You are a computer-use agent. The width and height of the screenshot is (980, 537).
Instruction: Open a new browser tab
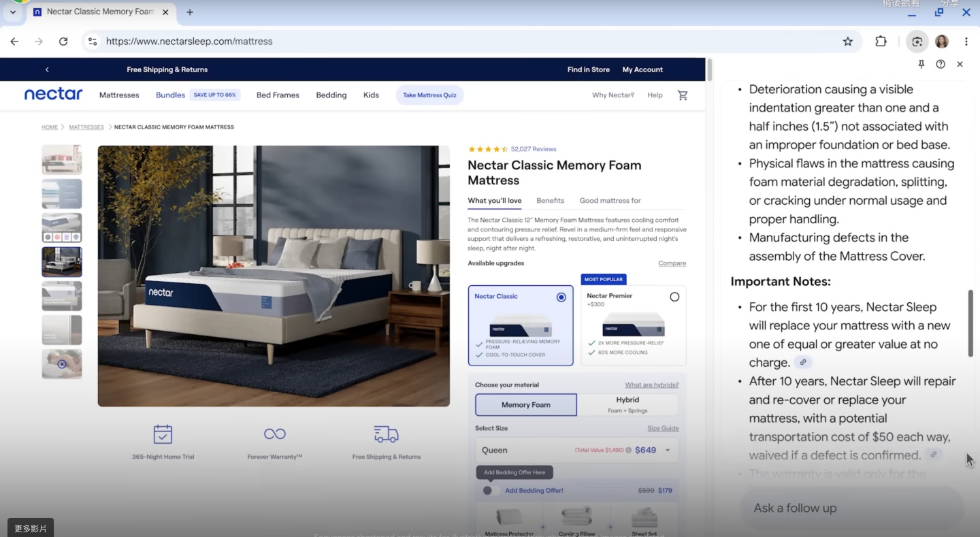[x=190, y=12]
